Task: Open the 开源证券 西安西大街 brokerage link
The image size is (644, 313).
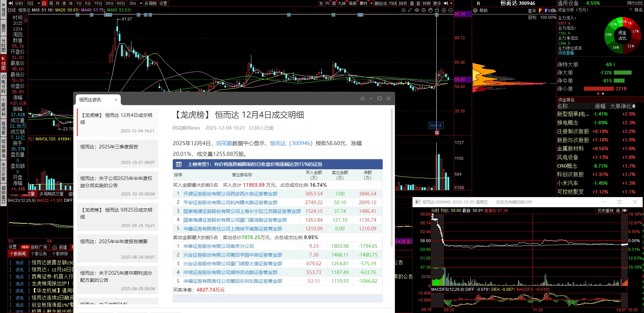Action: [x=230, y=194]
